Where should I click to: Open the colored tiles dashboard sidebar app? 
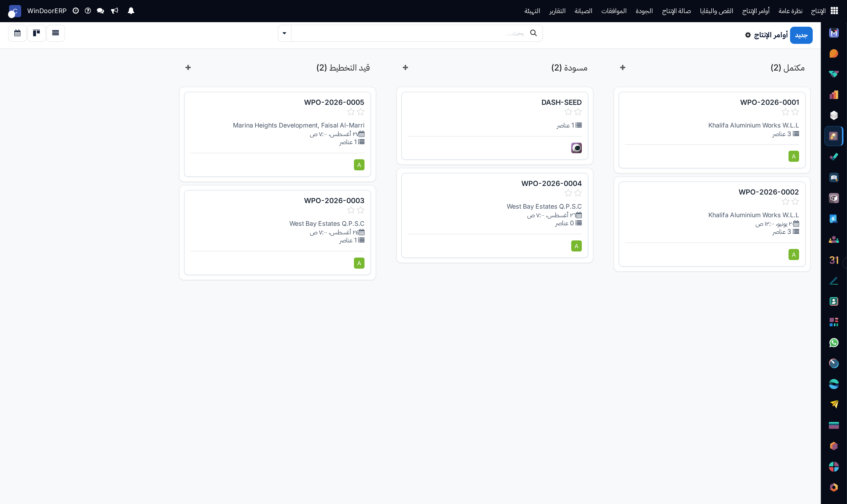834,322
